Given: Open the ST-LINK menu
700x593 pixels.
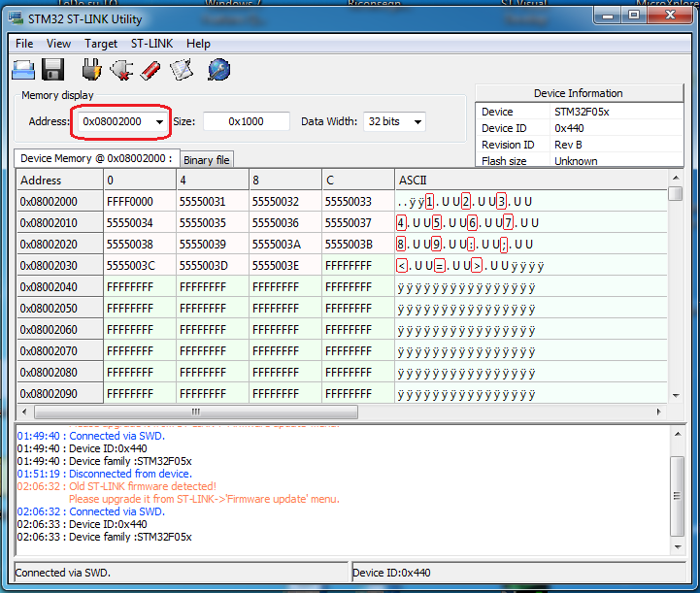Looking at the screenshot, I should point(151,44).
